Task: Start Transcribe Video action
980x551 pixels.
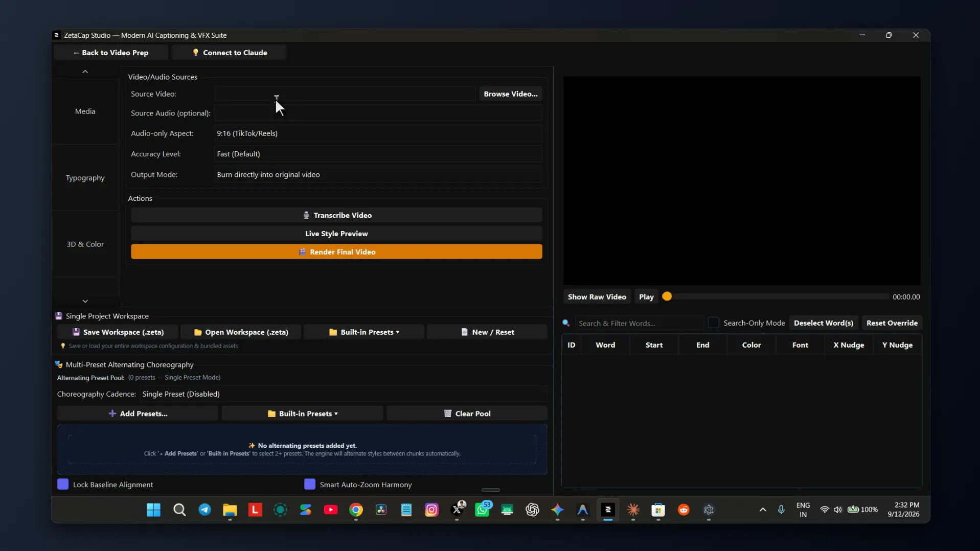Action: point(336,215)
